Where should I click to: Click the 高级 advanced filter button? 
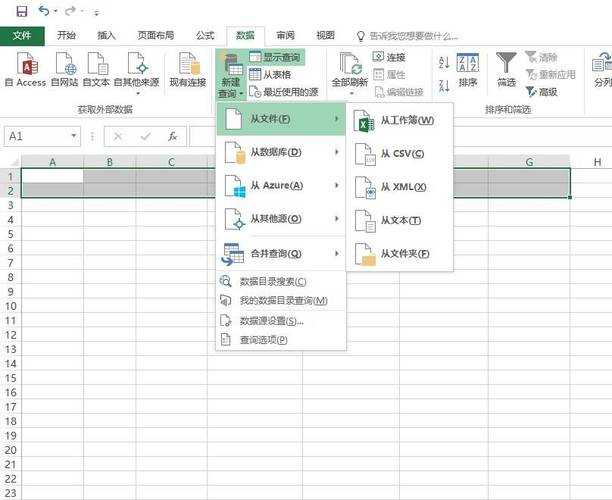coord(541,92)
